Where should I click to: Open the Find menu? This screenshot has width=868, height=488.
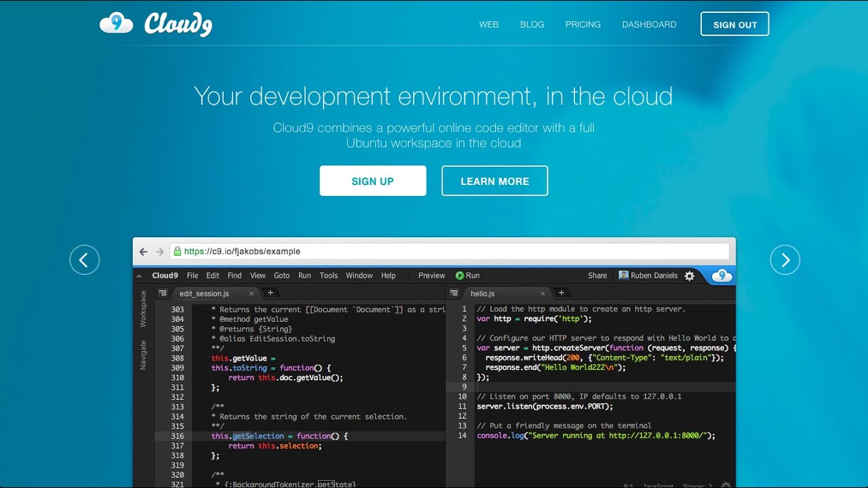pyautogui.click(x=235, y=275)
